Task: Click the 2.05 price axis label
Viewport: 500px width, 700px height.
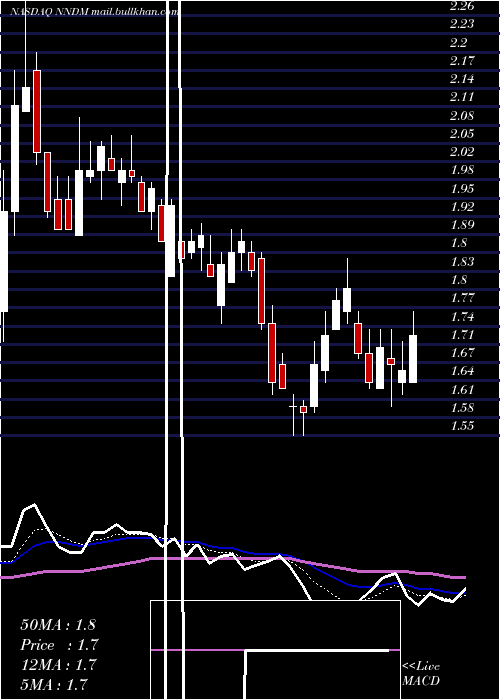Action: pos(462,133)
